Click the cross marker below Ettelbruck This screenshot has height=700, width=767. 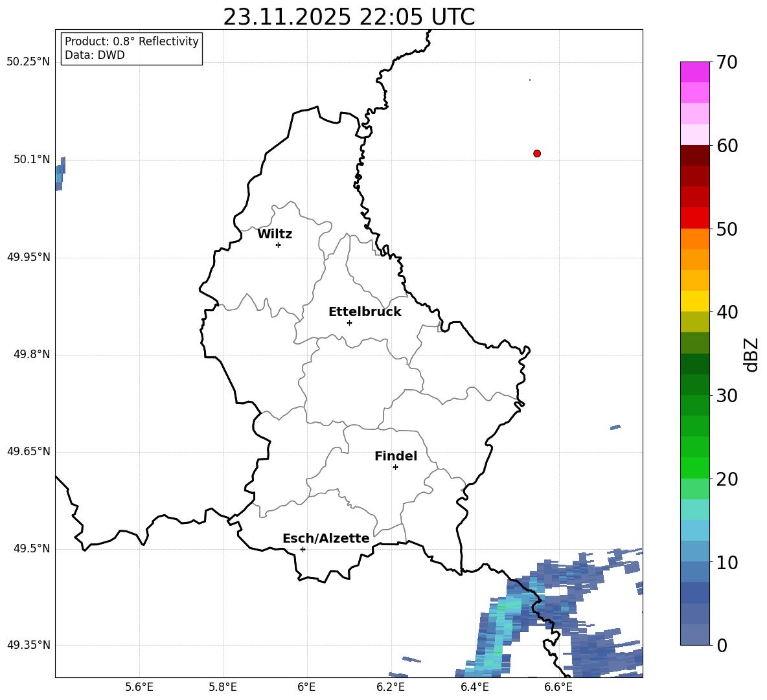[349, 322]
